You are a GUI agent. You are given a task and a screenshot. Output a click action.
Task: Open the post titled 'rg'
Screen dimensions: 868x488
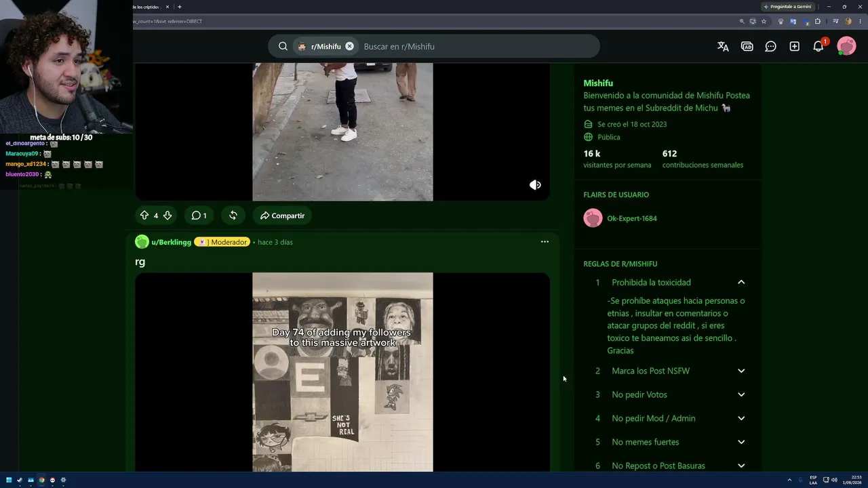(140, 262)
